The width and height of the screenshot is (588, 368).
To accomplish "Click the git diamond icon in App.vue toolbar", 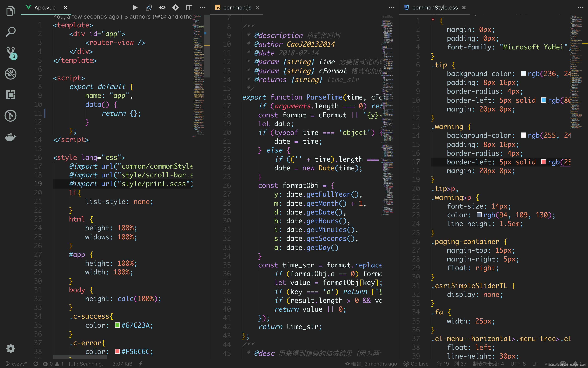I will [x=175, y=8].
